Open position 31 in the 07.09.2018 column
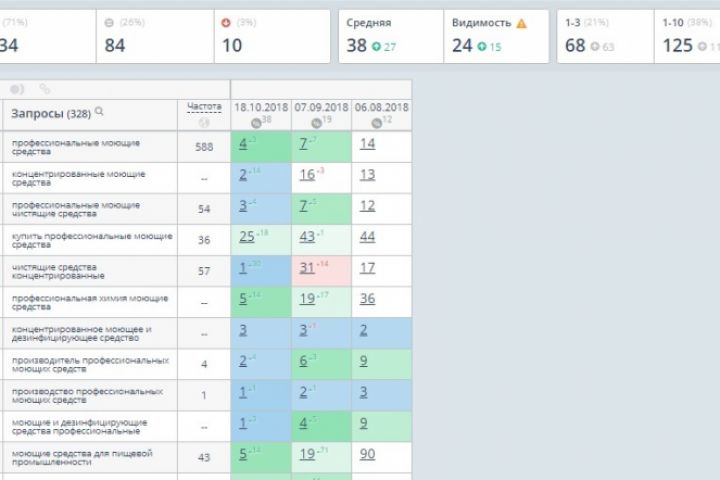 pyautogui.click(x=308, y=268)
